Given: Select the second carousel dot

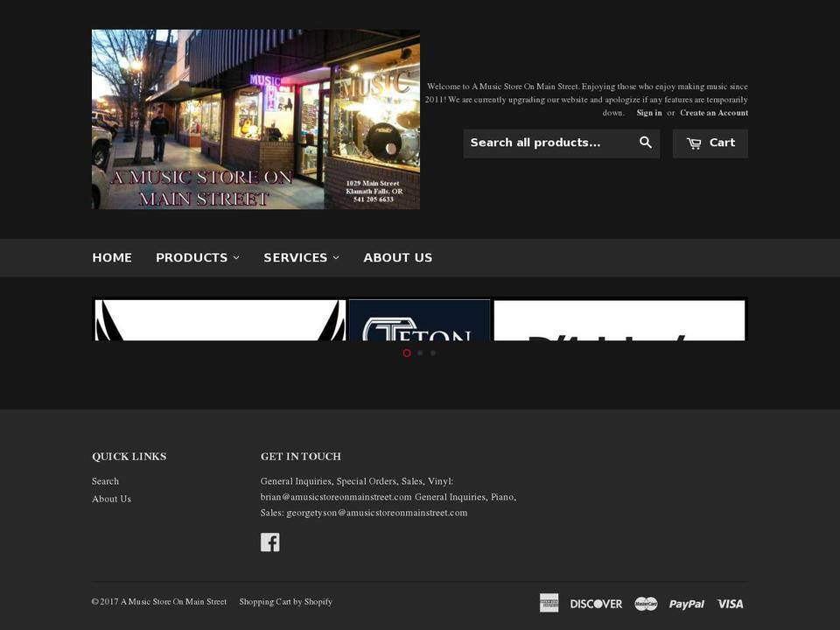Looking at the screenshot, I should point(420,353).
